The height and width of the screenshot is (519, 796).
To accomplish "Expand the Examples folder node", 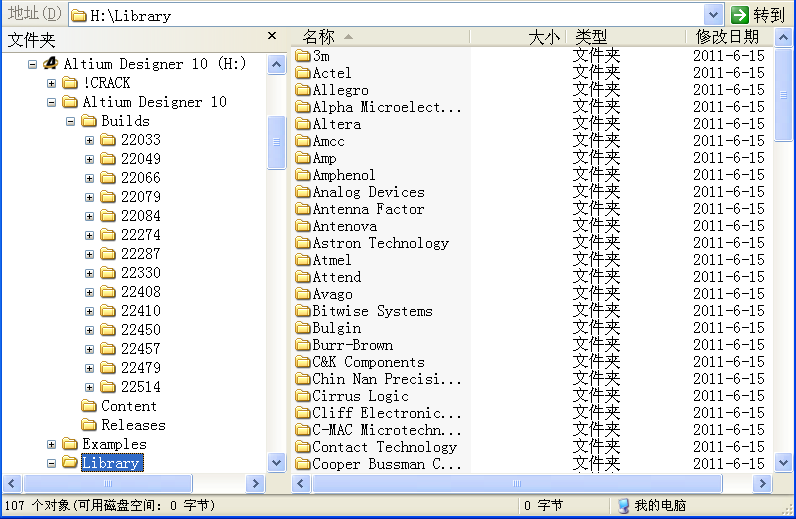I will [x=51, y=444].
